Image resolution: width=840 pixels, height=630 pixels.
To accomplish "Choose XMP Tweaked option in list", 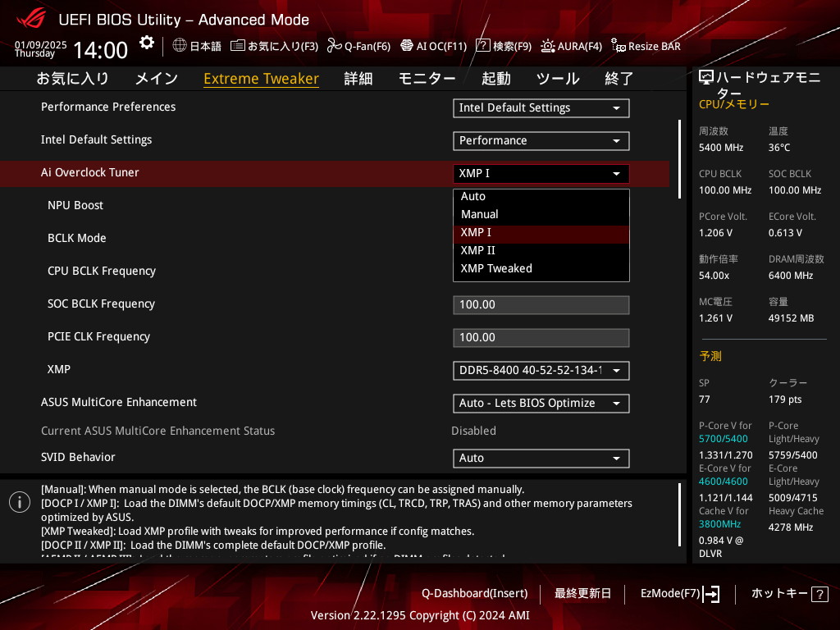I will click(x=496, y=268).
